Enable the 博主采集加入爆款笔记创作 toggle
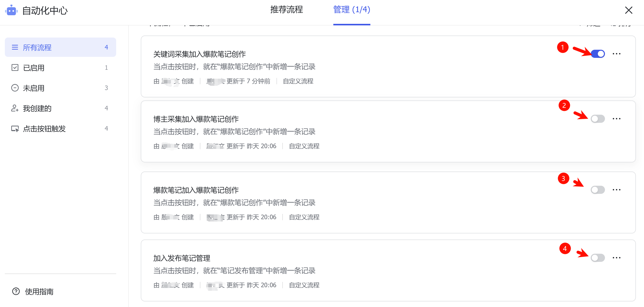This screenshot has width=644, height=307. [x=598, y=118]
